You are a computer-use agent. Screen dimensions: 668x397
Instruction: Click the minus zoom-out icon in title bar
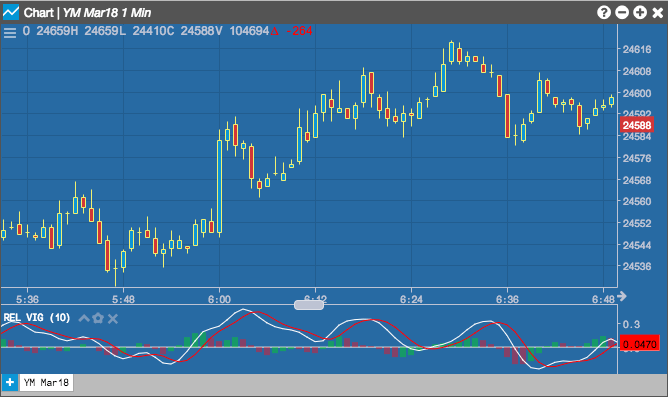622,12
